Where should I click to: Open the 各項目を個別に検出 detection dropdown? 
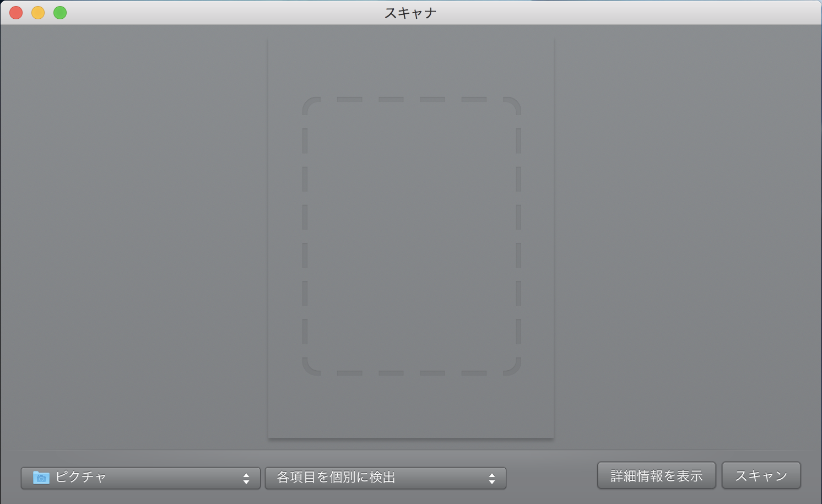(x=385, y=478)
